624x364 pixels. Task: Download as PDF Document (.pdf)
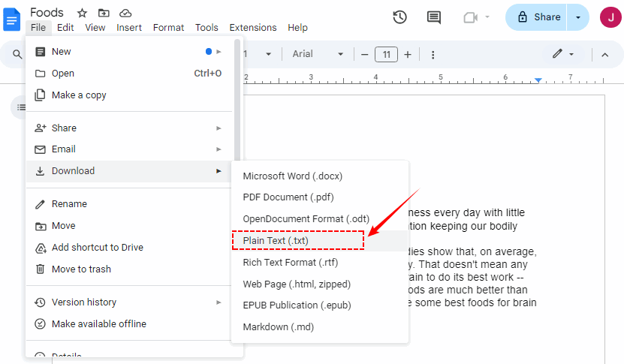coord(320,197)
